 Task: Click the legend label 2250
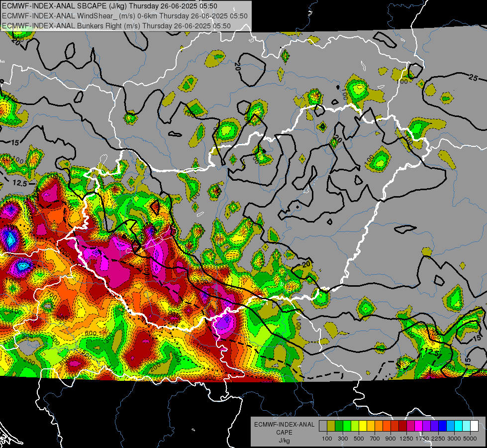[x=439, y=439]
